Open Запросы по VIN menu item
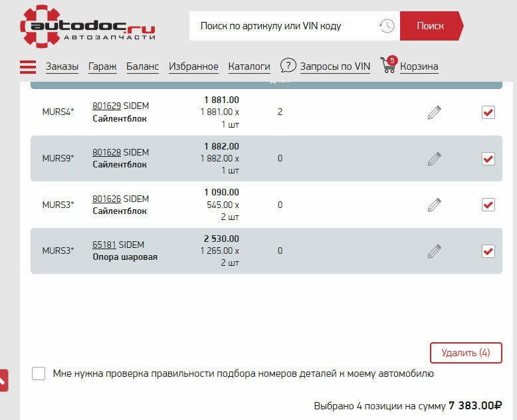This screenshot has width=517, height=420. click(335, 66)
